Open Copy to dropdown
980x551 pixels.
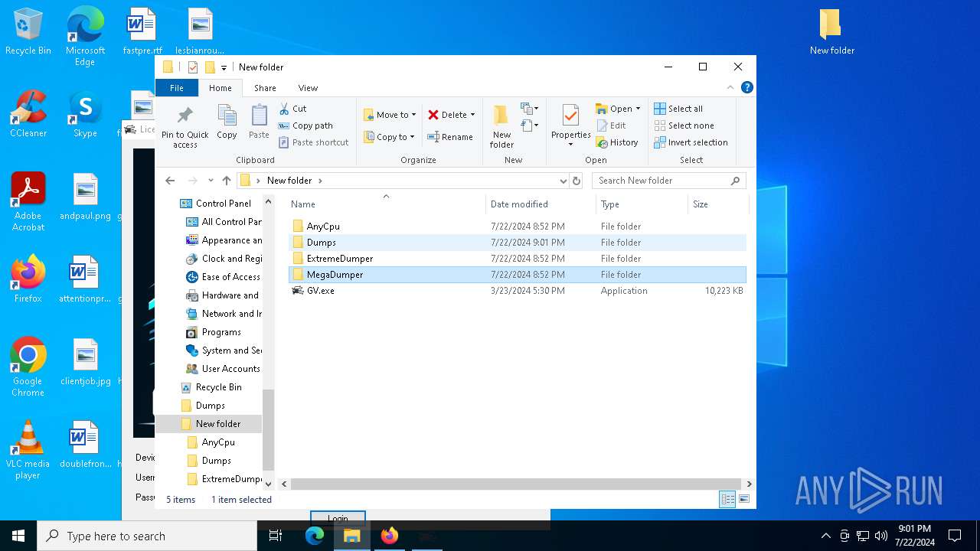[x=389, y=137]
